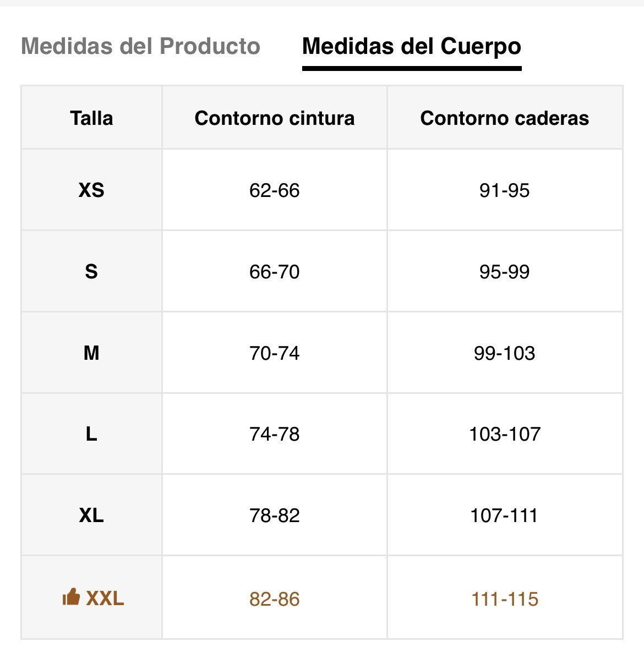Select the recommended XXL size label
644x653 pixels.
tap(105, 599)
